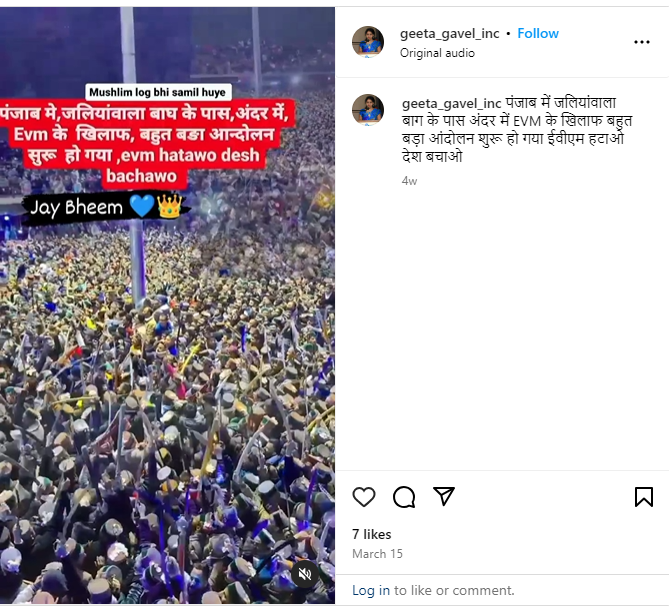This screenshot has width=669, height=612.
Task: Click header profile avatar of geeta_gavel_inc
Action: click(368, 42)
